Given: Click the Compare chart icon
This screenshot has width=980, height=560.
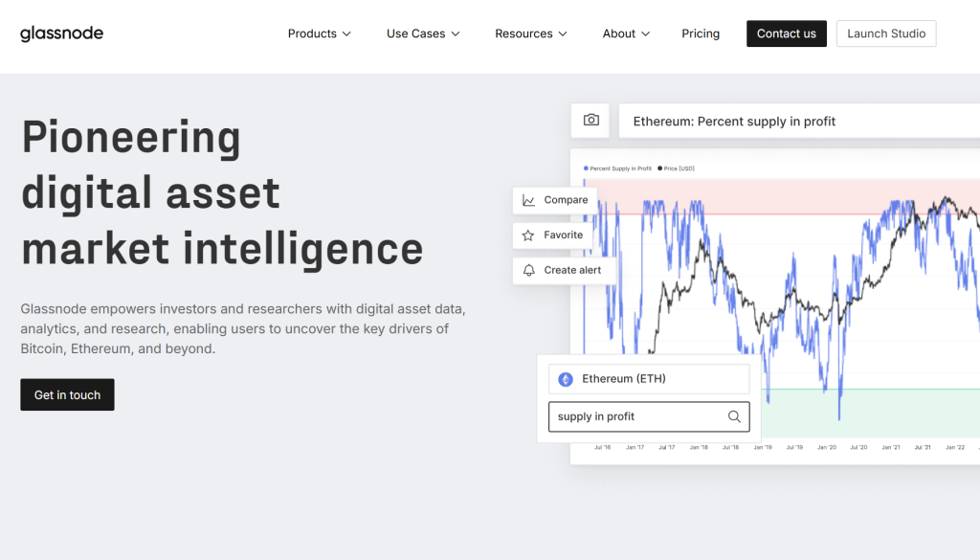Looking at the screenshot, I should pyautogui.click(x=529, y=200).
